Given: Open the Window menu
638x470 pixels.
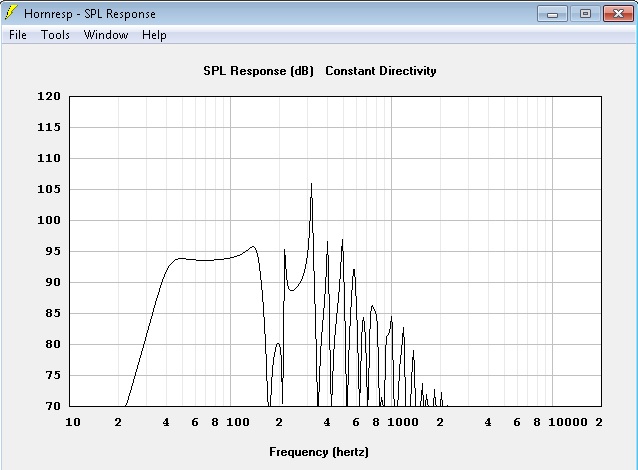Looking at the screenshot, I should 106,35.
